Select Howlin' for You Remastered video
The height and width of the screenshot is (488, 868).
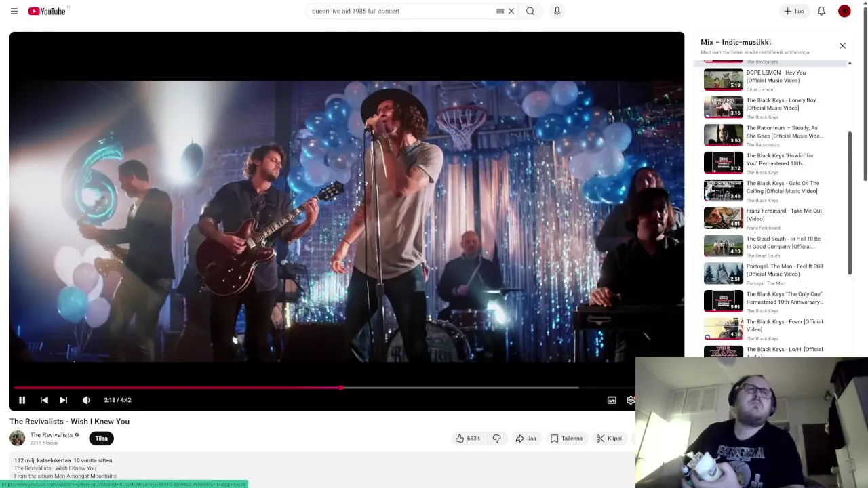780,159
